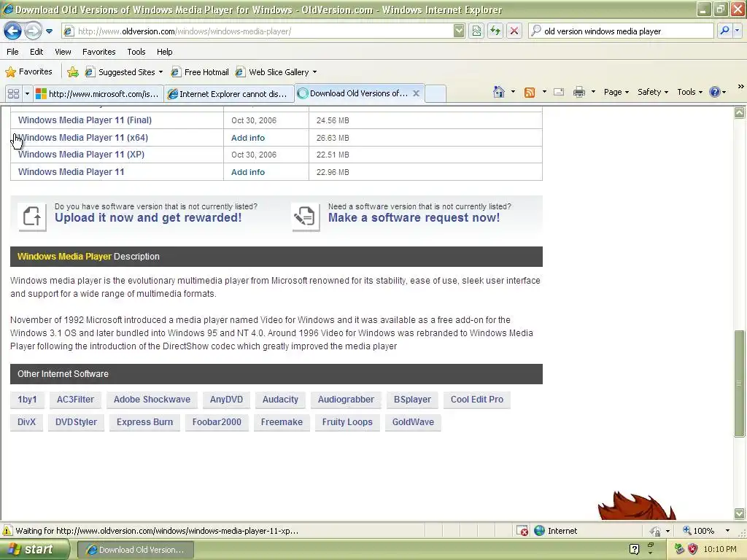
Task: Open the View menu
Action: [x=63, y=52]
